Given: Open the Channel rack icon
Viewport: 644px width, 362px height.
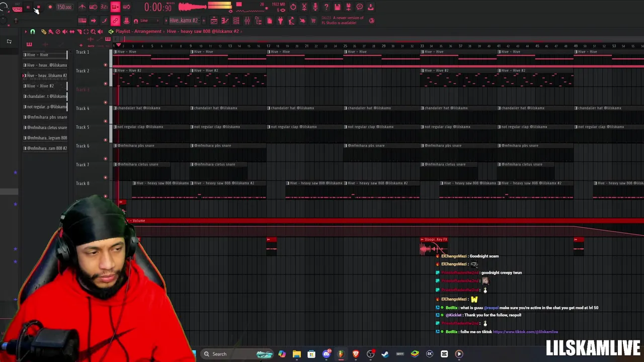Looking at the screenshot, I should coord(236,21).
